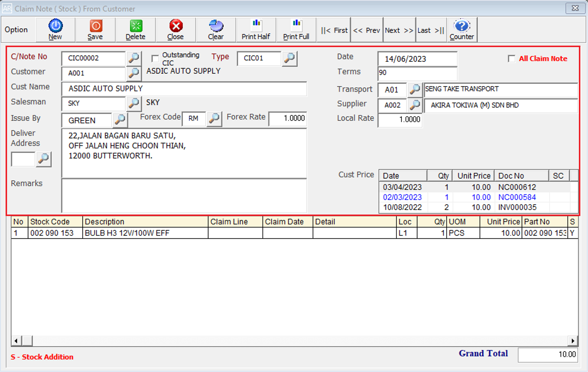Open Transport A01 lookup magnifier
The width and height of the screenshot is (588, 372).
coord(415,89)
